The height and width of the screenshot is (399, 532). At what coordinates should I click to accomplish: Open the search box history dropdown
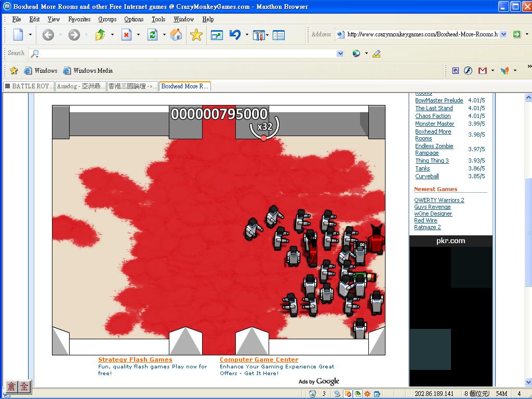(x=340, y=54)
